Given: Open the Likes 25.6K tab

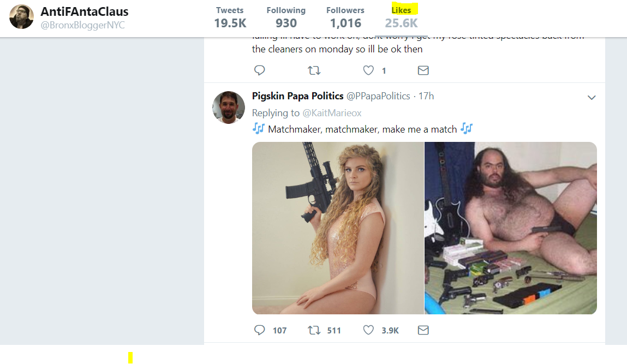Looking at the screenshot, I should click(x=401, y=17).
